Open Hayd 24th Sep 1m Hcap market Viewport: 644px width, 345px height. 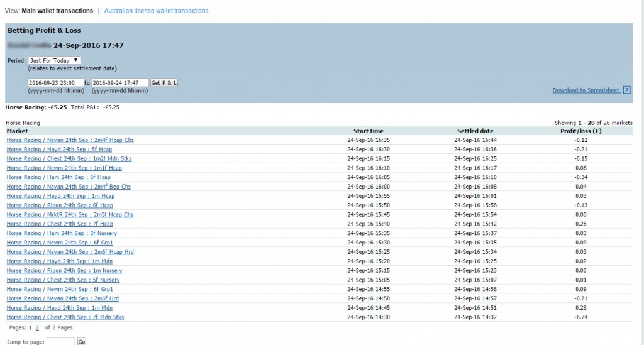[x=60, y=196]
